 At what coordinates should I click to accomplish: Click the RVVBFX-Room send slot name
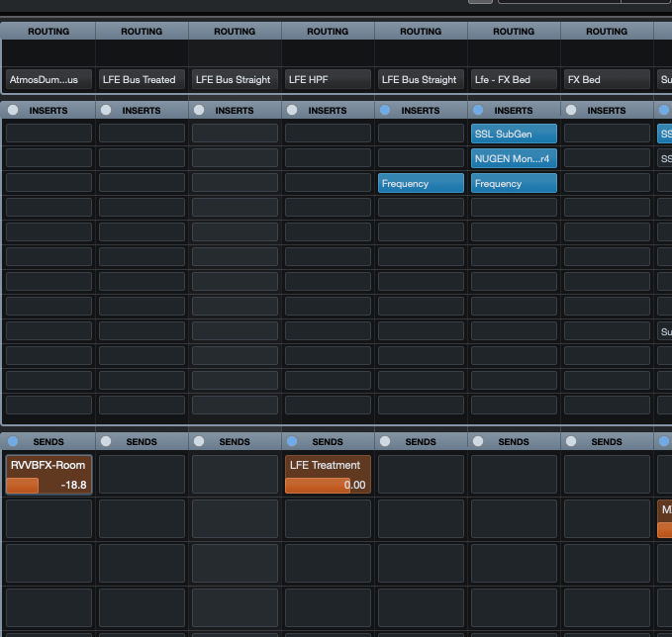pyautogui.click(x=48, y=465)
